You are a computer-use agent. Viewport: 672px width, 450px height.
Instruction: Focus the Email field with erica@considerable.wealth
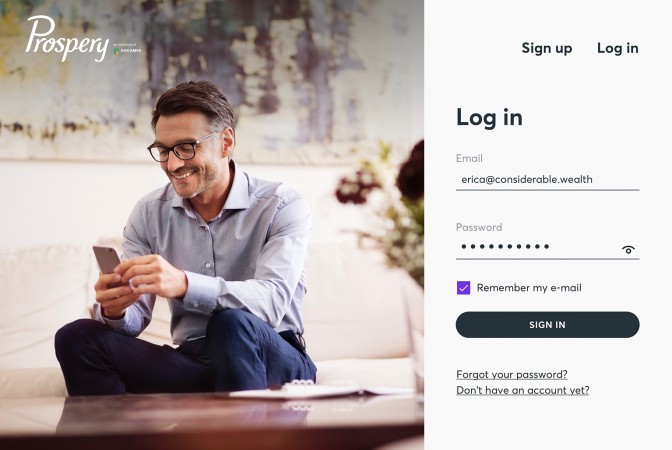[547, 180]
